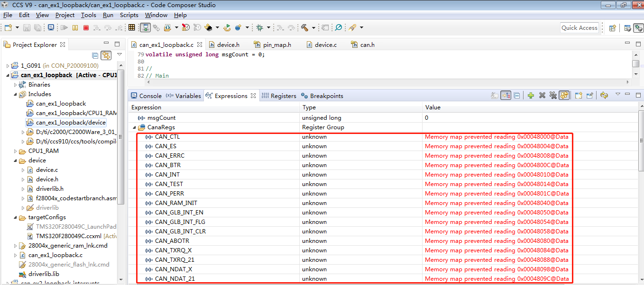The width and height of the screenshot is (644, 285).
Task: Expand the 1_G091 project node
Action: click(x=7, y=66)
